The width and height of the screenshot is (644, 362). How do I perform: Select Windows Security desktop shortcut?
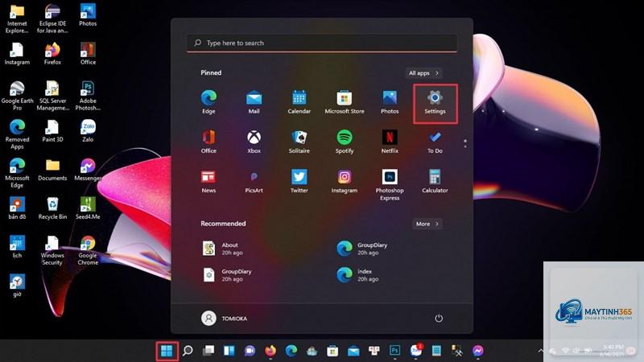point(52,250)
